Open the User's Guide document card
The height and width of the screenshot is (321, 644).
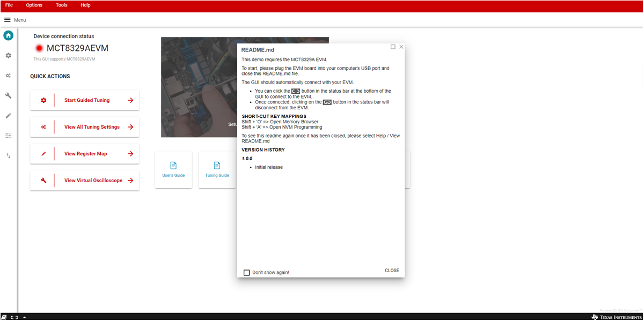coord(173,169)
